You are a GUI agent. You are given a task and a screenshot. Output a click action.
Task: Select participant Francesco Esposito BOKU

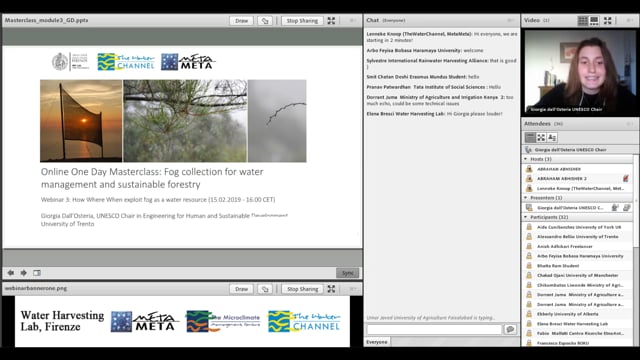click(578, 343)
